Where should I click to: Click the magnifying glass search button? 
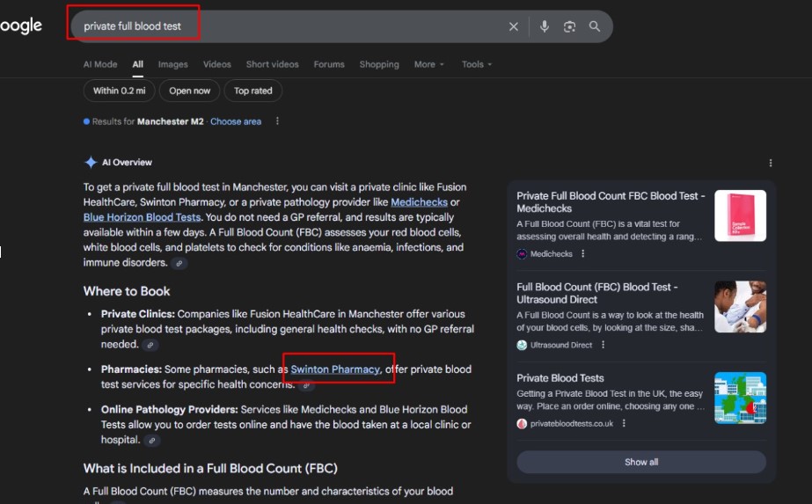tap(595, 26)
